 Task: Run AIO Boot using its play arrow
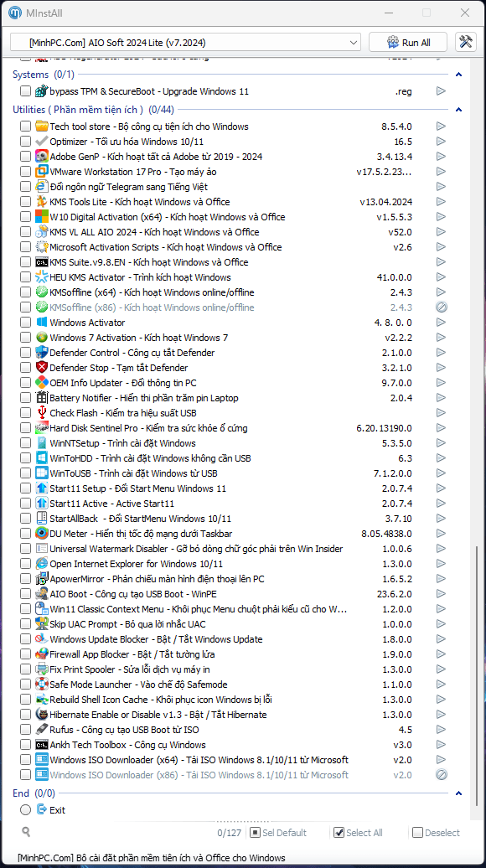click(x=441, y=594)
